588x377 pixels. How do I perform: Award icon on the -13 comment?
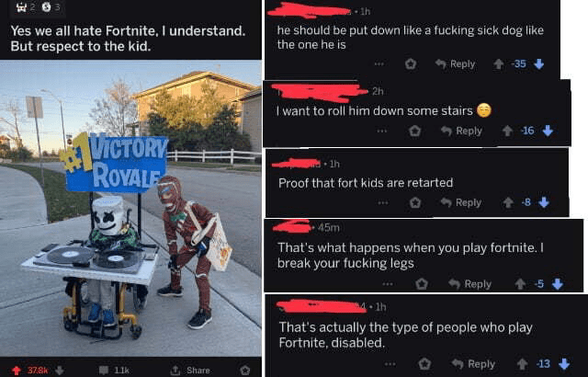click(424, 364)
